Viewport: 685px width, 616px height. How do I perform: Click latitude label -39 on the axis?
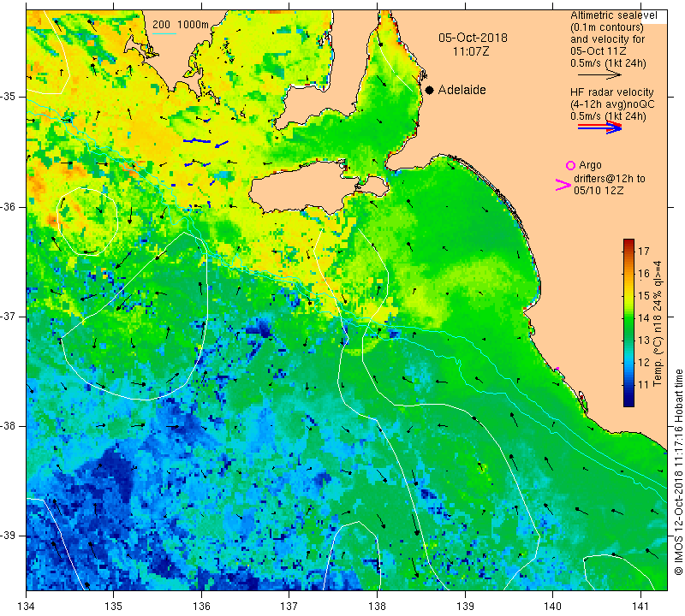8,536
